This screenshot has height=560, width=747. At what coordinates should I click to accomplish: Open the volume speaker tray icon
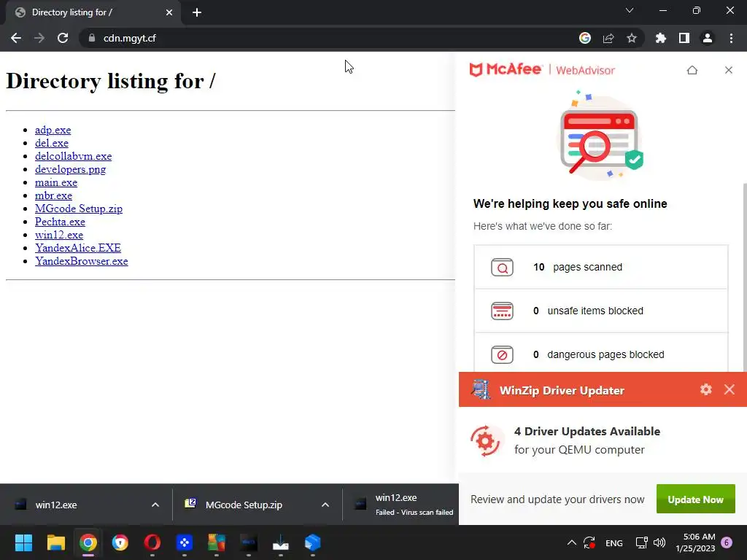(x=659, y=542)
